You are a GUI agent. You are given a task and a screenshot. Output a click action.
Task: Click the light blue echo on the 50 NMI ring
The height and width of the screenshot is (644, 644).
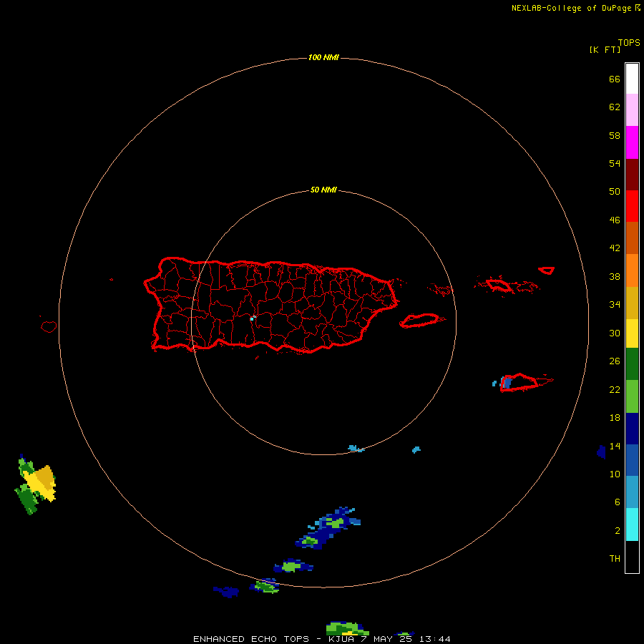(x=356, y=449)
